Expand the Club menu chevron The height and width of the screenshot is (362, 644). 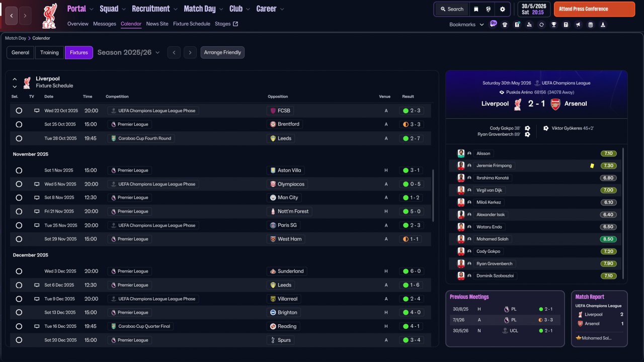(248, 9)
